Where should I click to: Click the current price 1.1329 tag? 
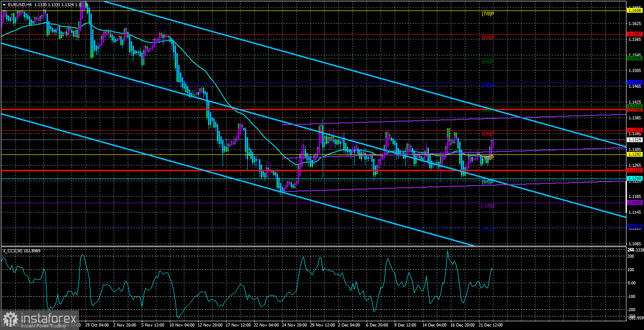[635, 140]
